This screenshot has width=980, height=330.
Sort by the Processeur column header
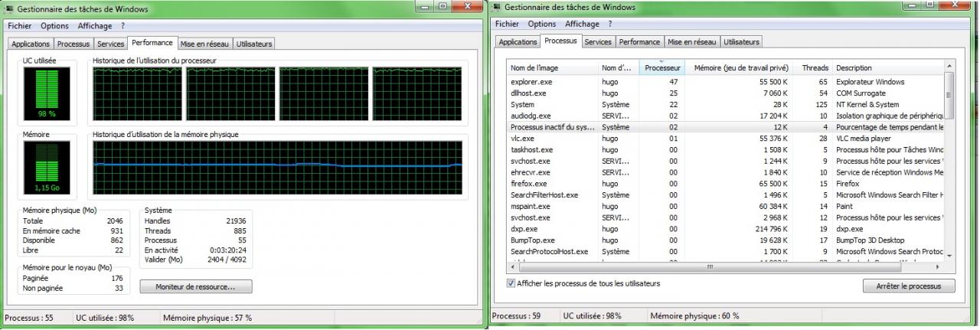662,68
